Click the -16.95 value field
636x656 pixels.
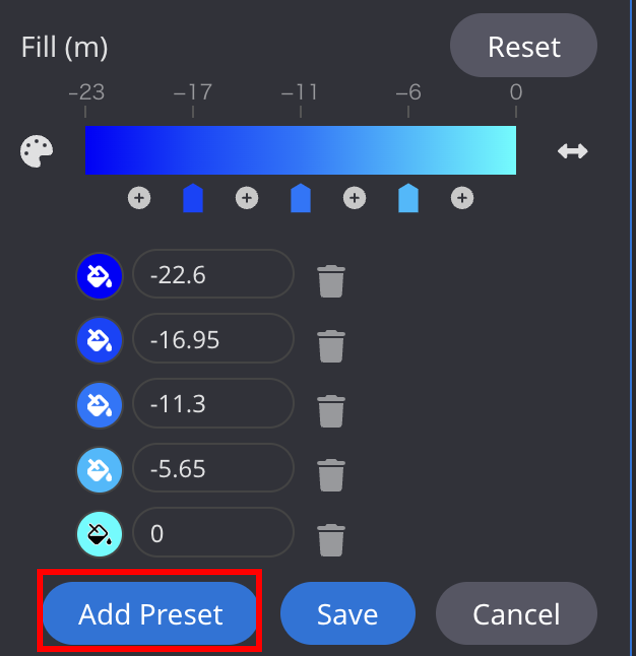tap(213, 338)
